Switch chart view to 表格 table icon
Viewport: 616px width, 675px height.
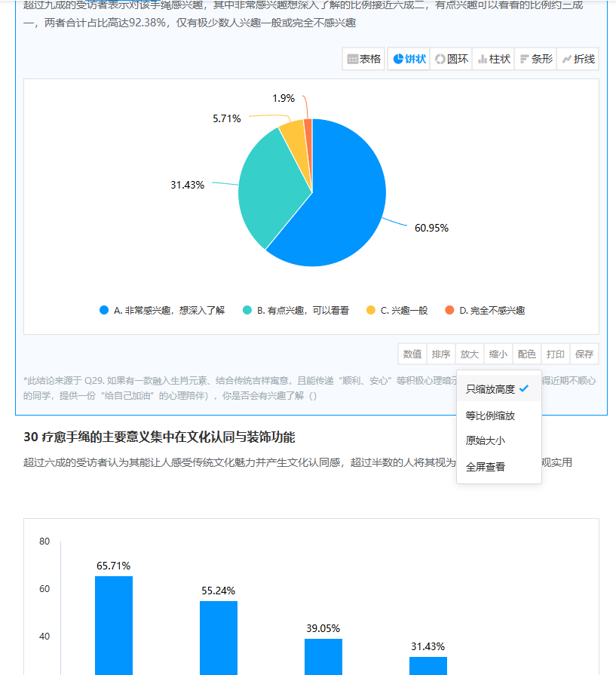[364, 59]
